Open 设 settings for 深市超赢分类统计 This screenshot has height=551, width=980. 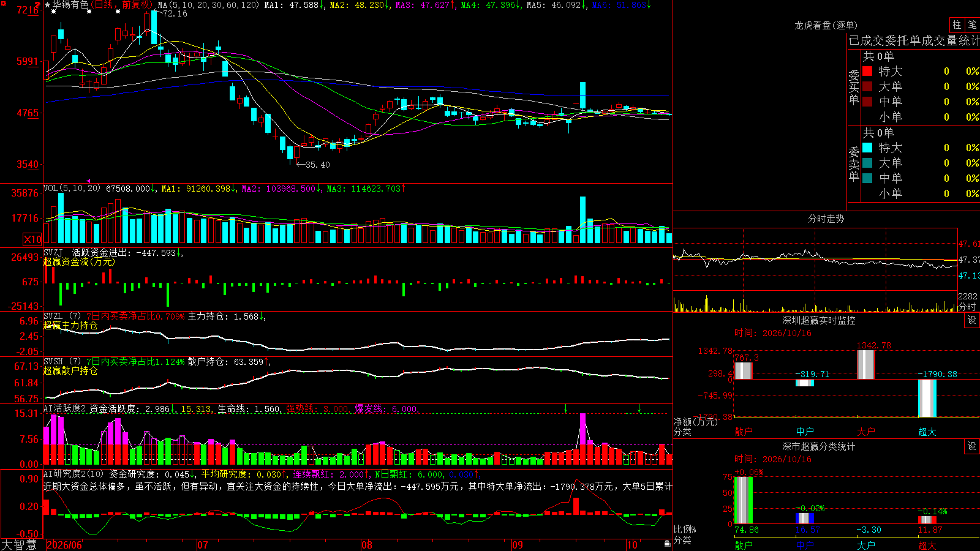coord(972,446)
